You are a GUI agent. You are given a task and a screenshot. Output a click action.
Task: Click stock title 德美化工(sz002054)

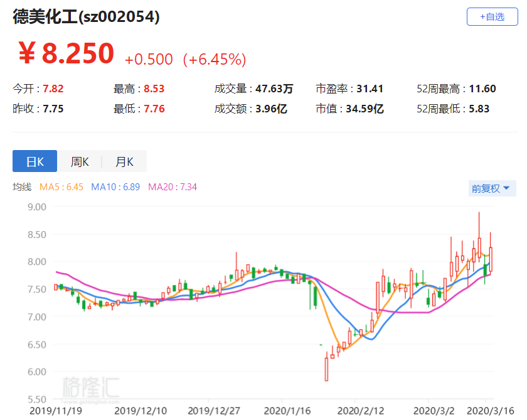tap(86, 16)
